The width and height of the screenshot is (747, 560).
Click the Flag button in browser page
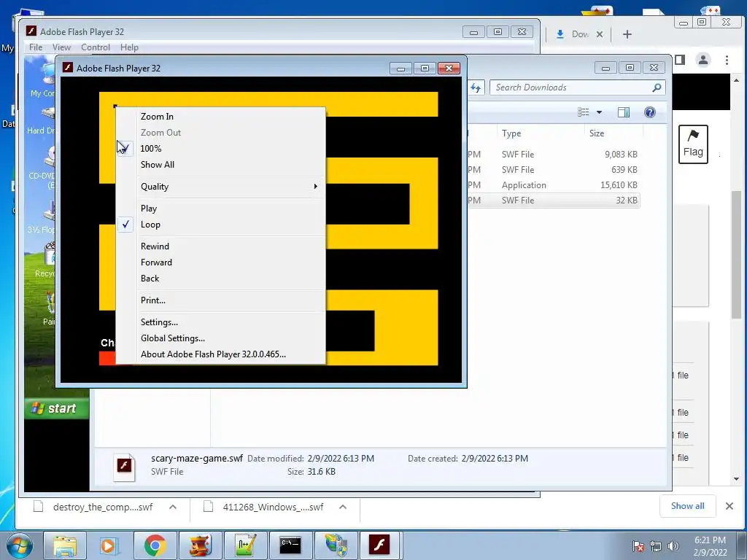(693, 144)
